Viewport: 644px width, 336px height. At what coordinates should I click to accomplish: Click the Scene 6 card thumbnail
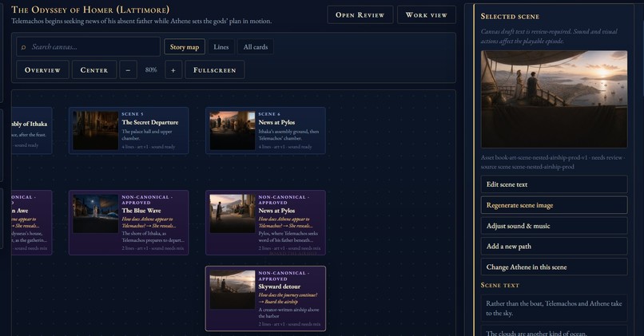(233, 130)
